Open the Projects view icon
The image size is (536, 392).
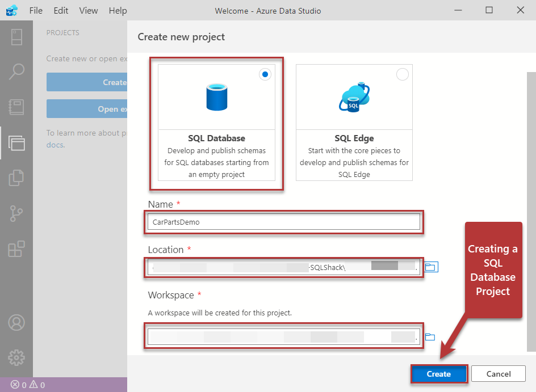tap(16, 142)
